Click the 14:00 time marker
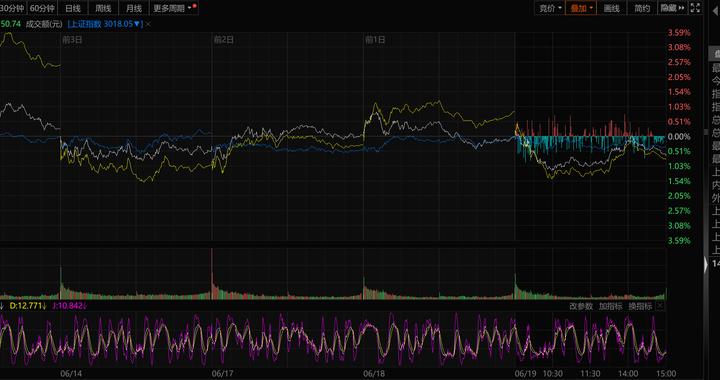The image size is (720, 380). pyautogui.click(x=628, y=374)
